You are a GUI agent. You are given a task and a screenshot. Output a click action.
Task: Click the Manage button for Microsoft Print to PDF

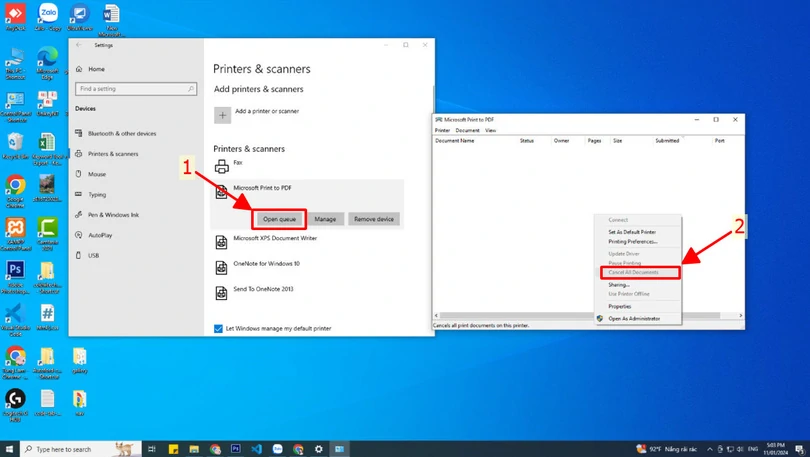[325, 219]
